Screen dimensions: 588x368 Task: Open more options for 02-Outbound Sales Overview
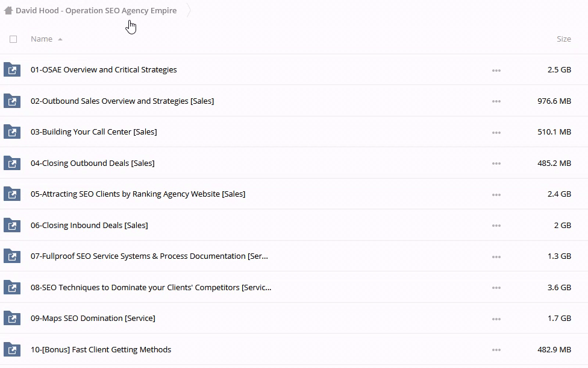click(496, 101)
